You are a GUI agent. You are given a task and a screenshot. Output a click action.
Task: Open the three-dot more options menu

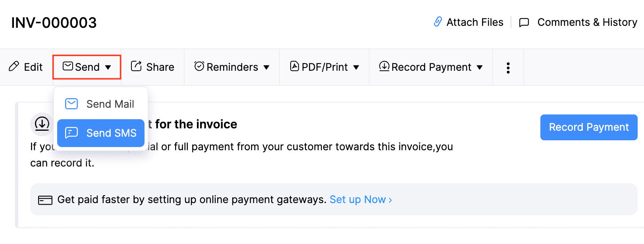508,68
